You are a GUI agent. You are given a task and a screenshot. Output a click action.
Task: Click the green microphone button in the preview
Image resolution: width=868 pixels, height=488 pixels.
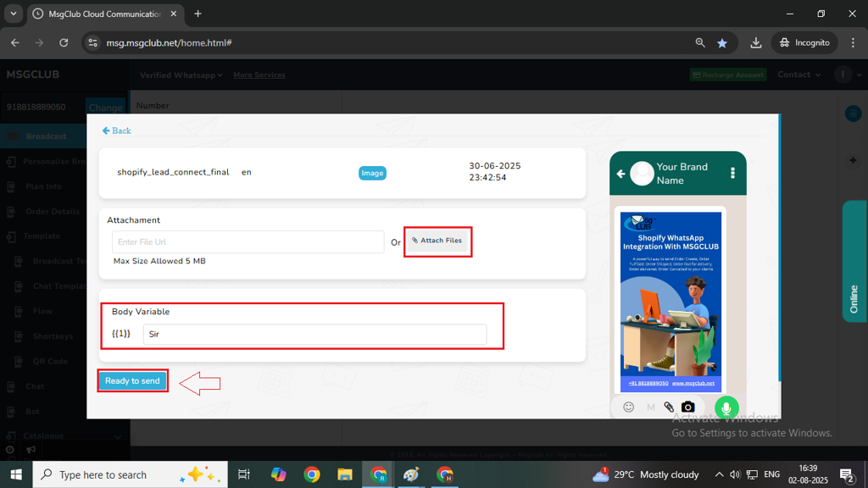pos(726,408)
